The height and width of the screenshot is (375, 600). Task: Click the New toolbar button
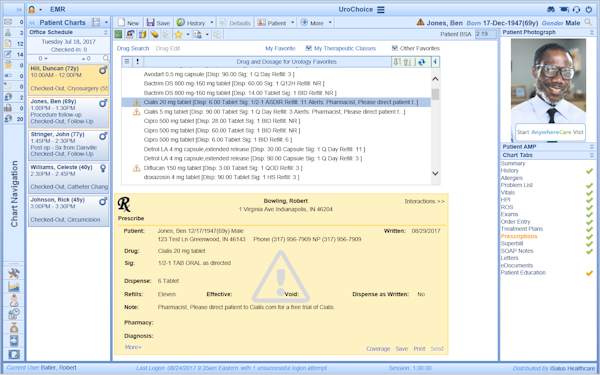click(128, 23)
